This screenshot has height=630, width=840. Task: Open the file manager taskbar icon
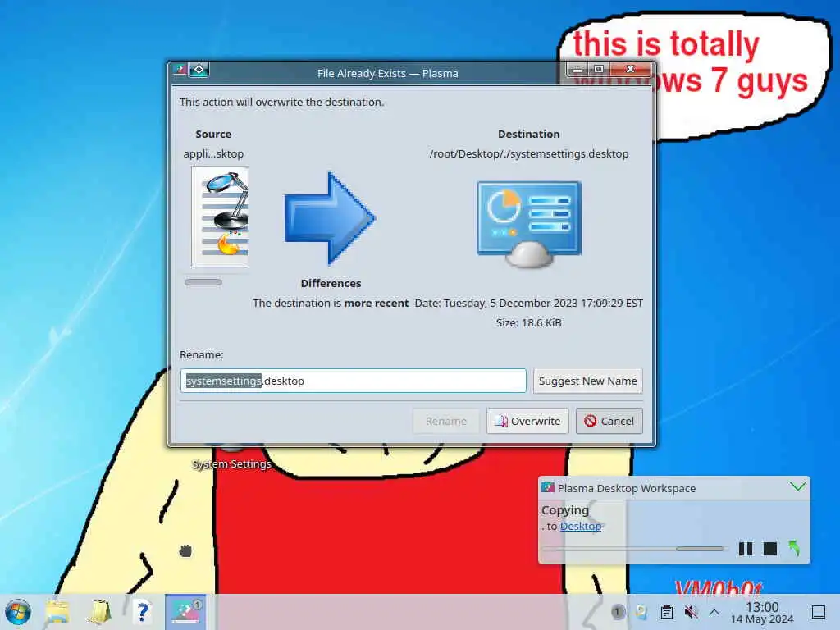57,612
